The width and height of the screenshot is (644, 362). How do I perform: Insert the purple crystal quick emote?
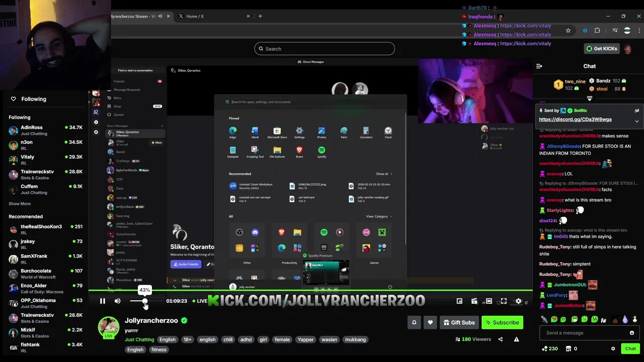pos(625,319)
